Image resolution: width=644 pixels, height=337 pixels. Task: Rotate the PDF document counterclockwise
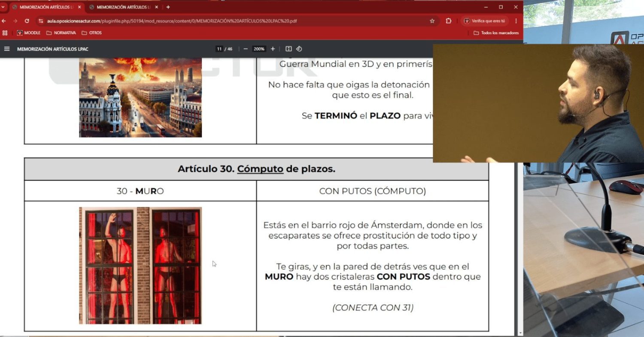(299, 49)
